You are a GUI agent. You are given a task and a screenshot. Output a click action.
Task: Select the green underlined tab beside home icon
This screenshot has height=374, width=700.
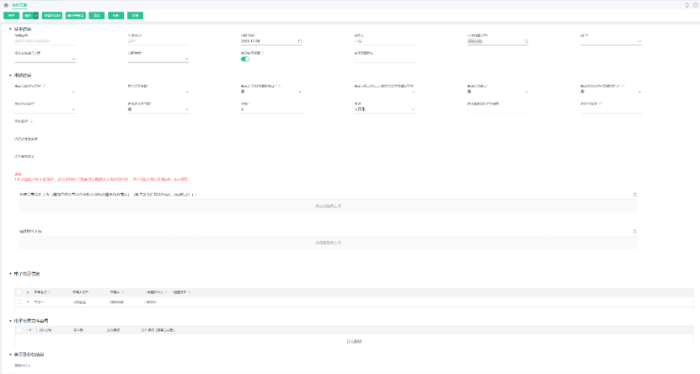click(20, 5)
